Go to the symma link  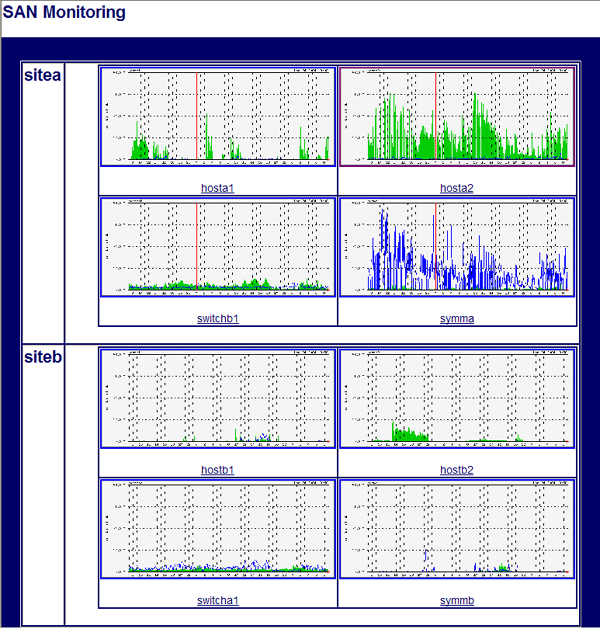(457, 319)
